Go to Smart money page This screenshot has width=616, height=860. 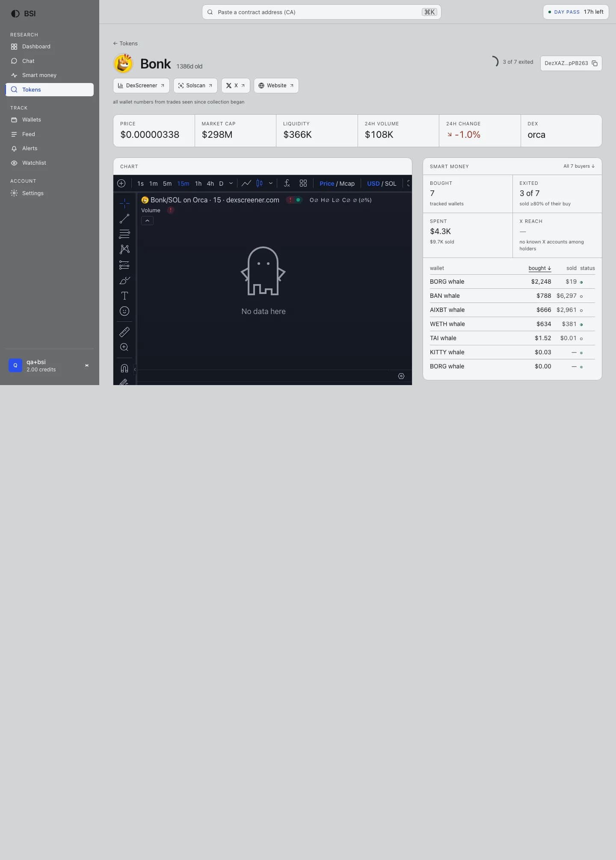(50, 75)
